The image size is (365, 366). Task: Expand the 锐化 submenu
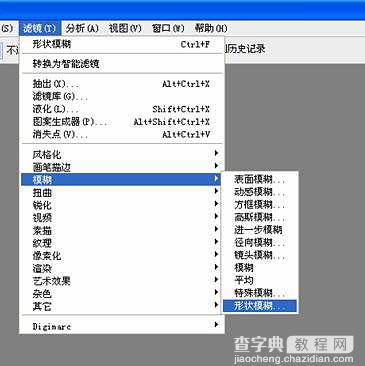(x=122, y=205)
